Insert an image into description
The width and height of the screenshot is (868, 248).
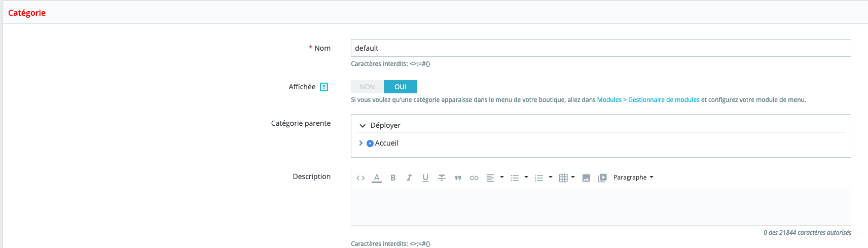[x=586, y=178]
